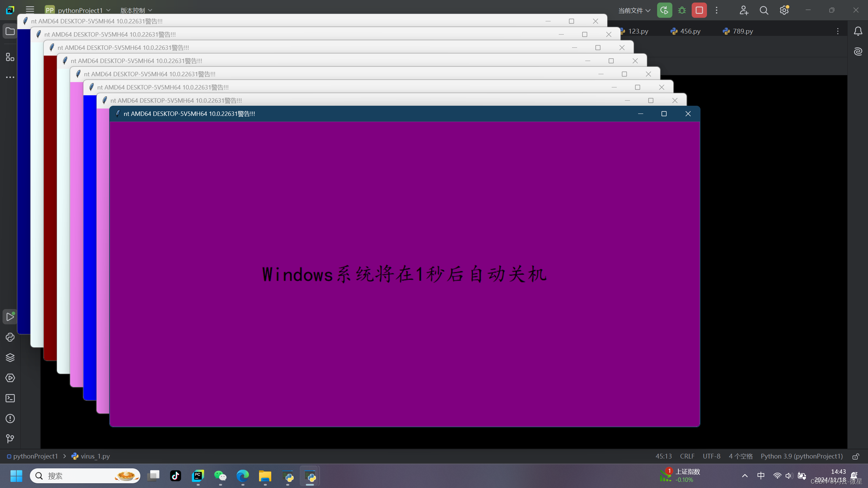
Task: Open File Explorer from the taskbar
Action: [265, 476]
